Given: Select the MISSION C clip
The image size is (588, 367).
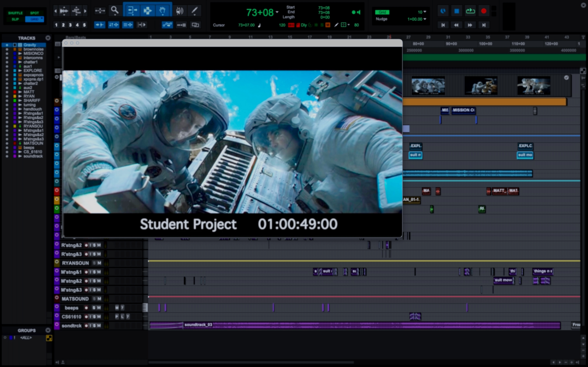Looking at the screenshot, I should pyautogui.click(x=463, y=110).
